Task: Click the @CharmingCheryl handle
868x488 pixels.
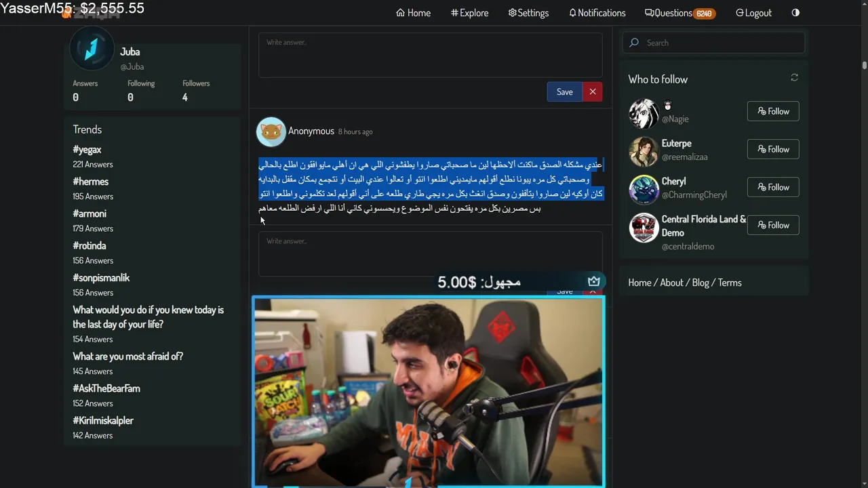Action: [x=694, y=195]
